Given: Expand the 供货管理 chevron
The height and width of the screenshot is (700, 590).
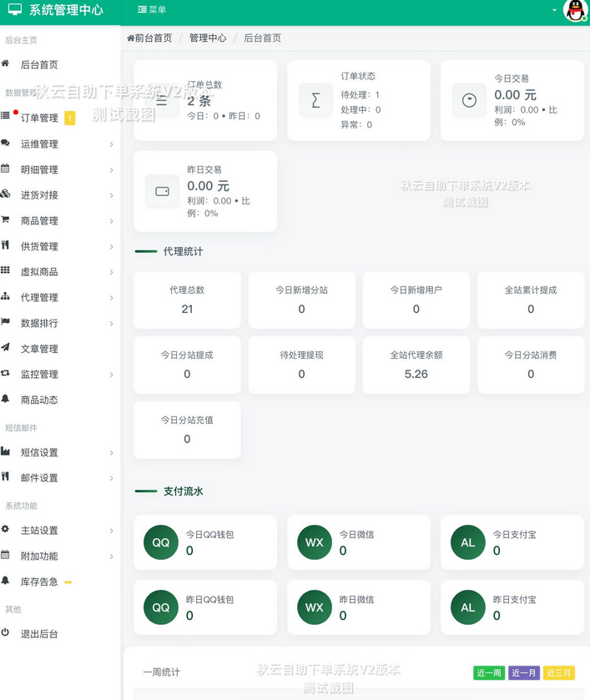Looking at the screenshot, I should (111, 246).
